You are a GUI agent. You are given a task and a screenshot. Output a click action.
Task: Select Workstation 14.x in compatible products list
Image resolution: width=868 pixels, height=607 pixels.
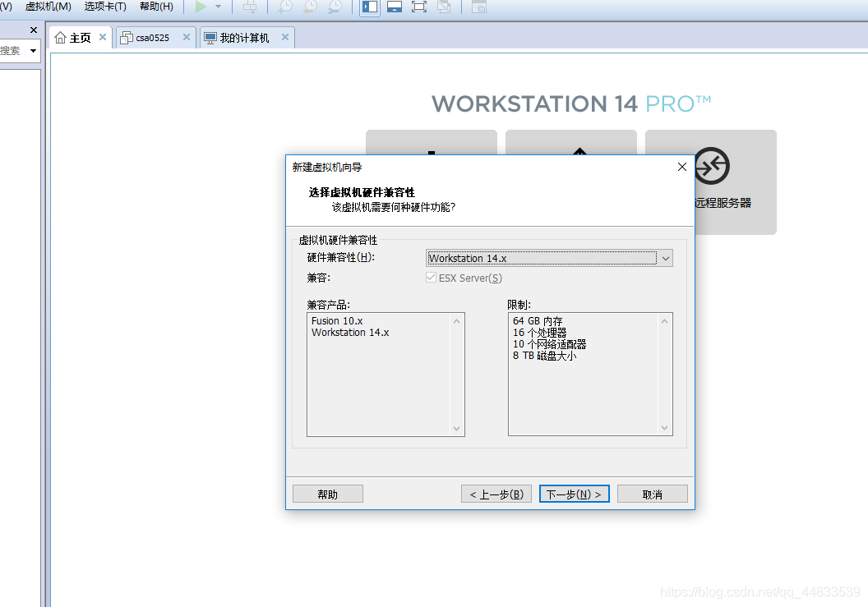[350, 333]
